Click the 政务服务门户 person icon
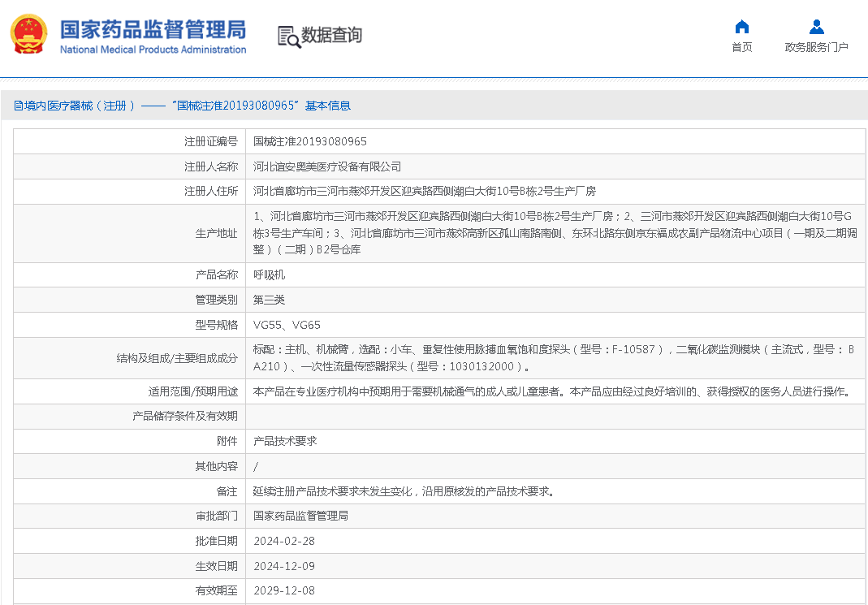The width and height of the screenshot is (868, 605). point(816,27)
